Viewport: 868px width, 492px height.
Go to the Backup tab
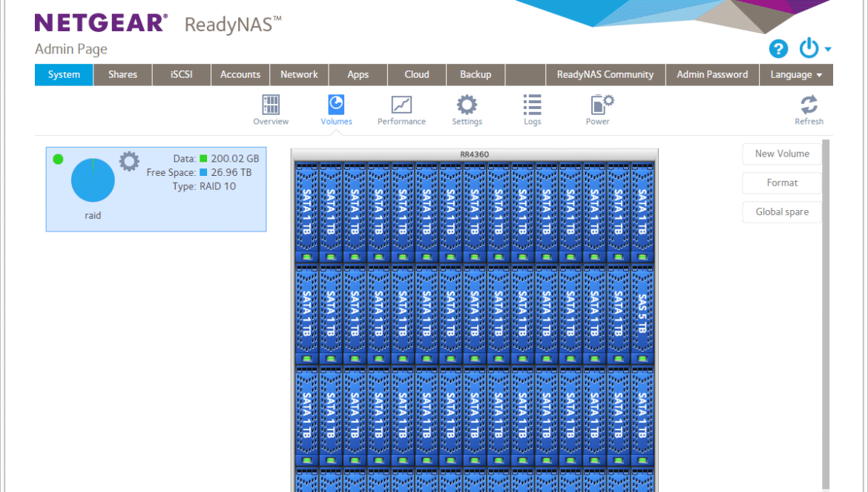click(x=476, y=75)
